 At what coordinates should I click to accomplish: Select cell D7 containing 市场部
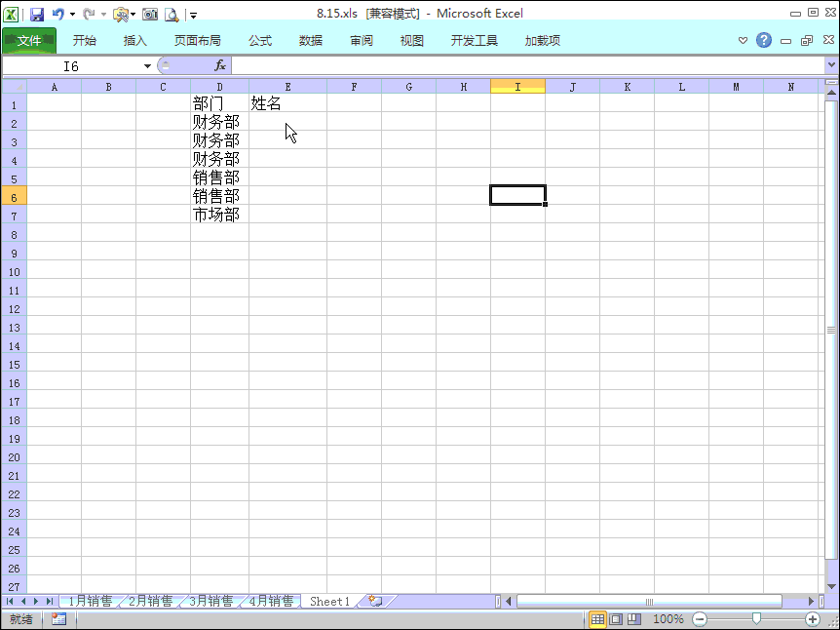219,215
